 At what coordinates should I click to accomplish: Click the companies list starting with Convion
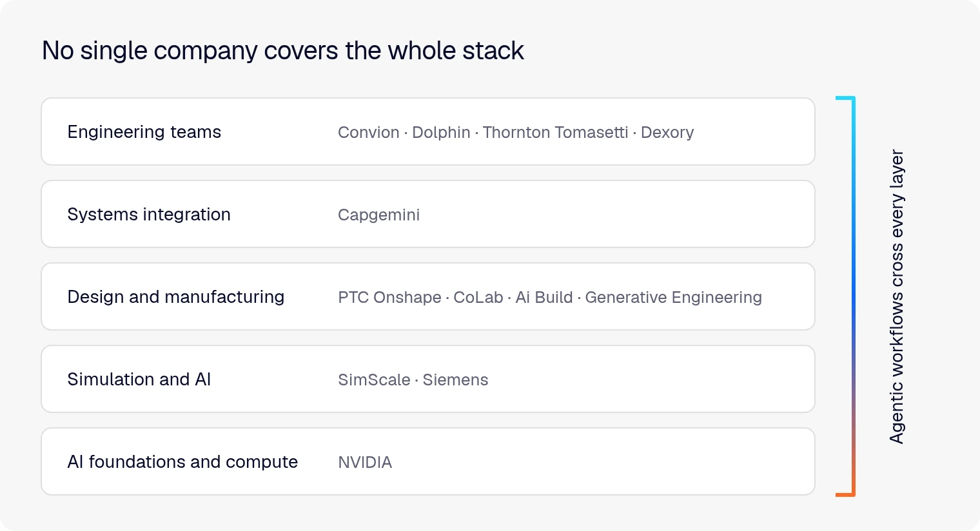(x=516, y=132)
